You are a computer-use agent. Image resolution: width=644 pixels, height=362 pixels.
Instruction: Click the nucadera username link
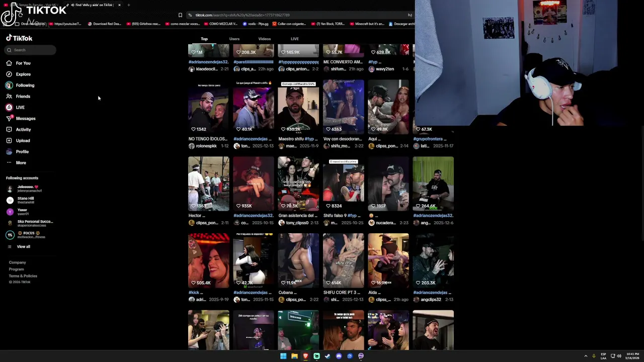coord(385,223)
